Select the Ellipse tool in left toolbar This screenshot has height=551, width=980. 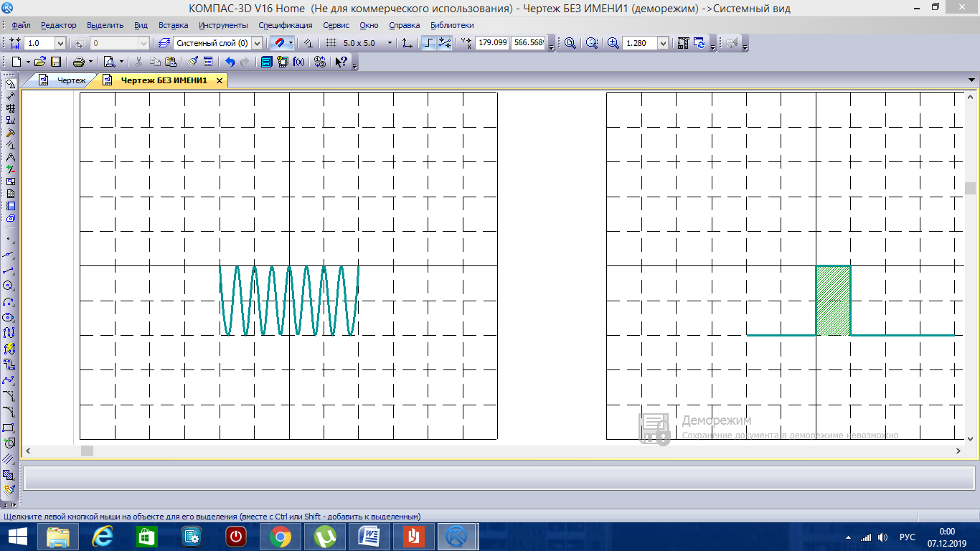(x=9, y=316)
